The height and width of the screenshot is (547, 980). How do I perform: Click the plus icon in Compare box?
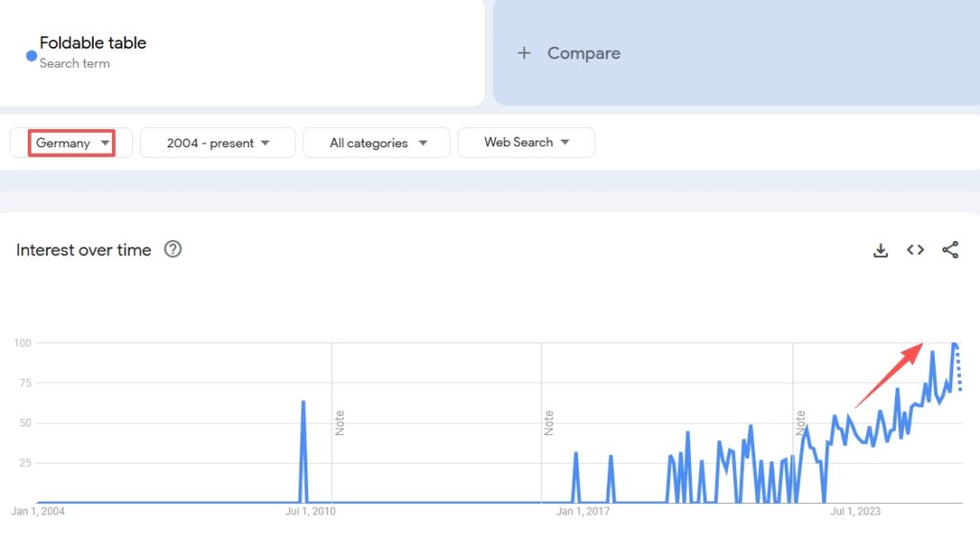click(523, 54)
